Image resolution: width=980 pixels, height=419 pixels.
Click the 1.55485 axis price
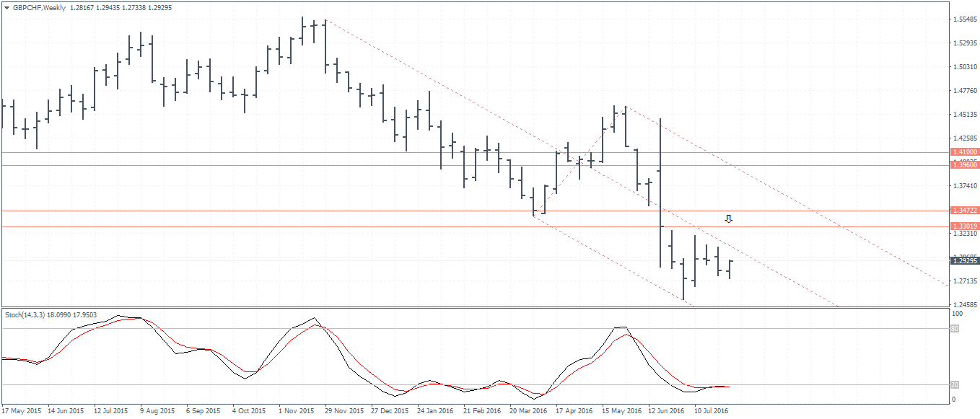click(965, 19)
